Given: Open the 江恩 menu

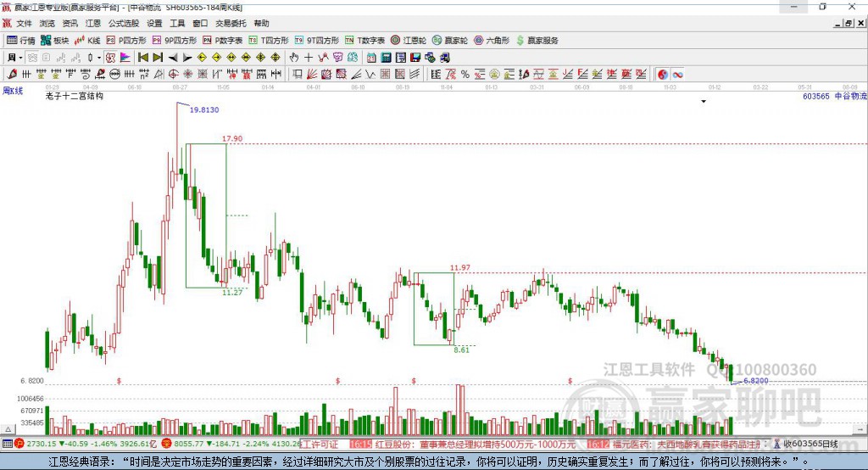Looking at the screenshot, I should (x=93, y=23).
